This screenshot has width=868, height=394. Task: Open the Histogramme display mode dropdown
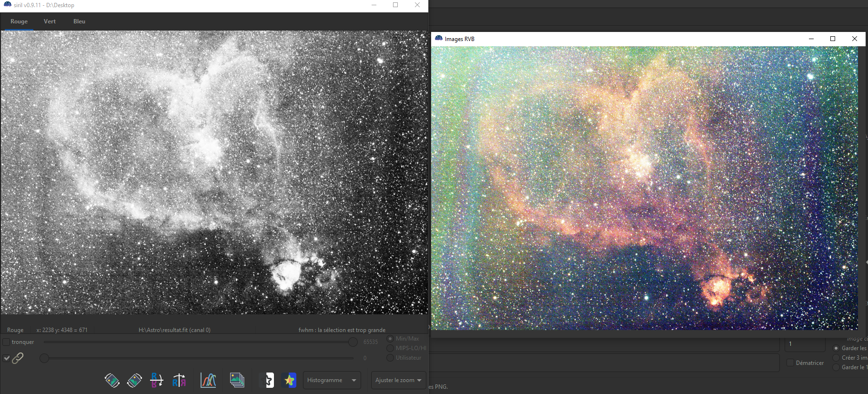(332, 380)
